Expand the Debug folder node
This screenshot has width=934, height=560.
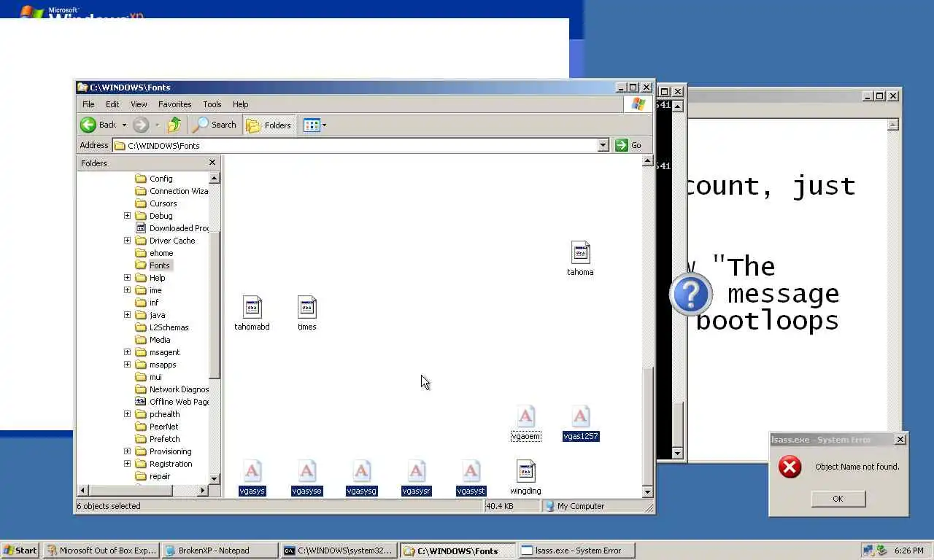tap(127, 216)
